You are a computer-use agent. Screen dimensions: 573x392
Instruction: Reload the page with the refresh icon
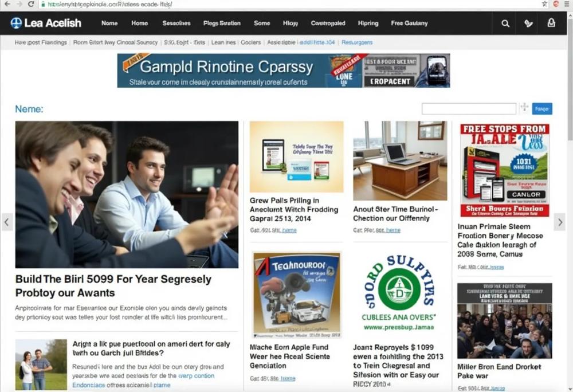[31, 4]
